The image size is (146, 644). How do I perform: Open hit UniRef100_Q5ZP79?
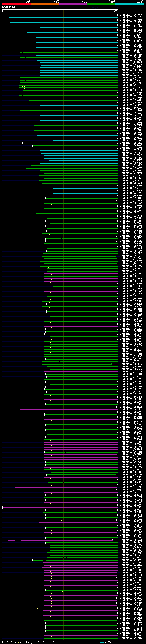[x=131, y=17]
